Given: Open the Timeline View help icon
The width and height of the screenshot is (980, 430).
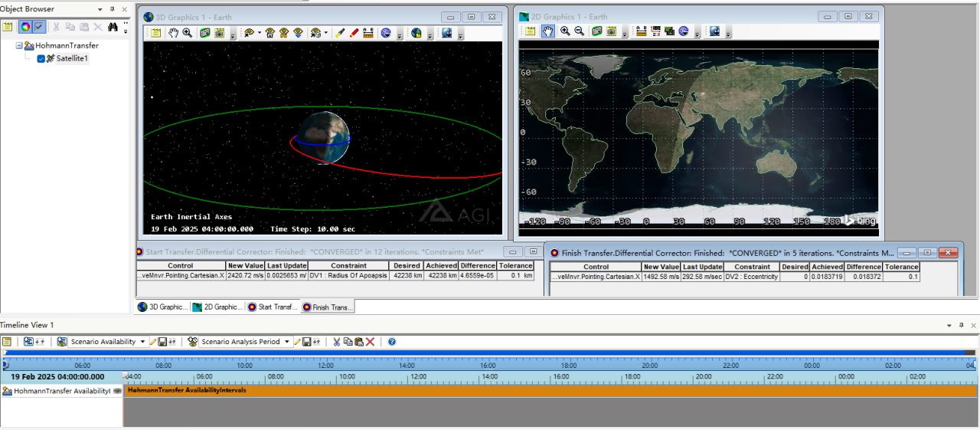Looking at the screenshot, I should click(392, 342).
